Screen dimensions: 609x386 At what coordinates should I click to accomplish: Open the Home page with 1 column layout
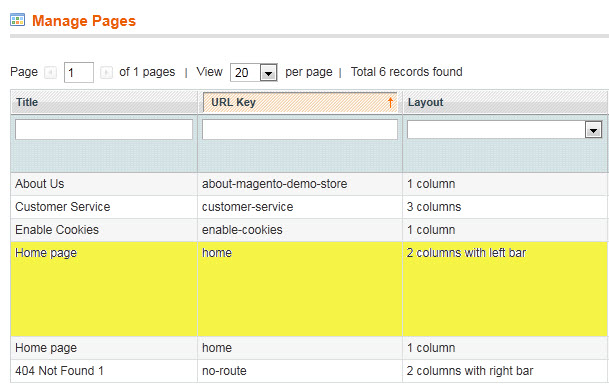310,348
